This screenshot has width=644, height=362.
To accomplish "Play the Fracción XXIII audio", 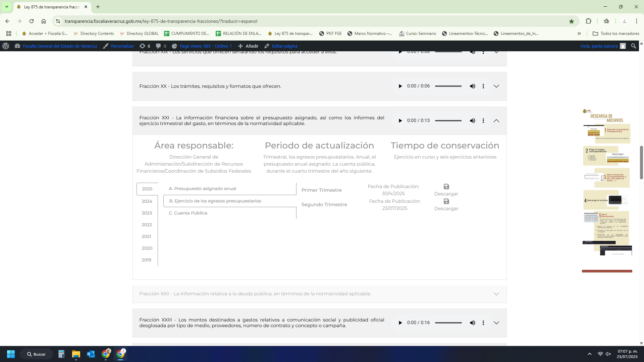I will 400,323.
